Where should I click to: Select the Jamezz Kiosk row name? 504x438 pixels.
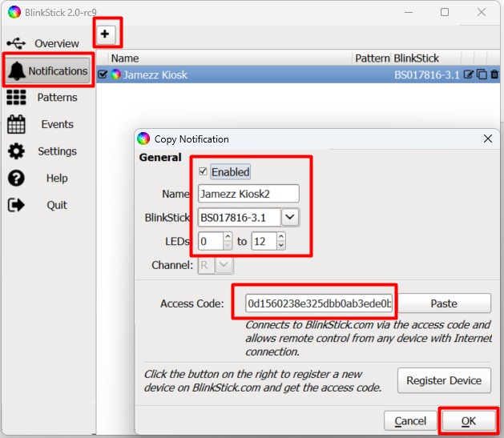pos(155,74)
